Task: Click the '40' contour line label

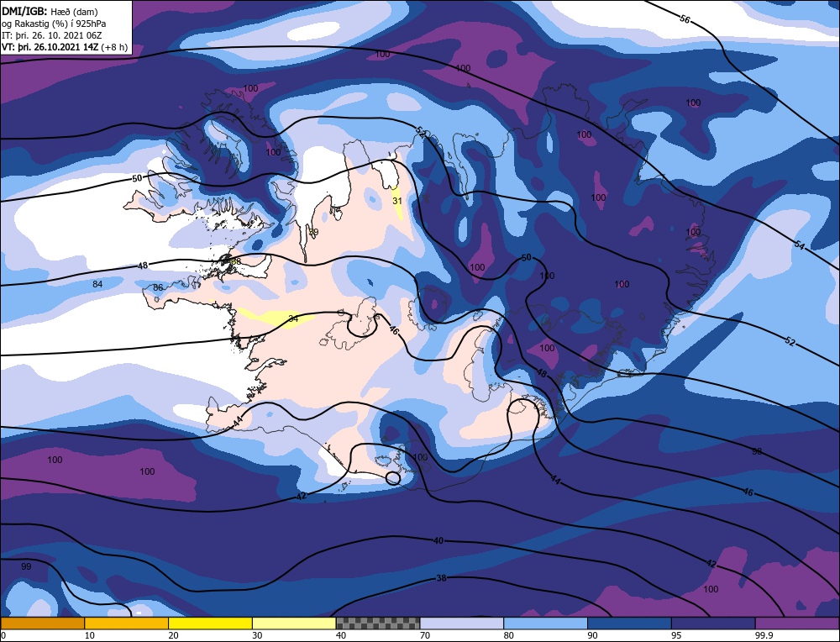Action: (438, 540)
